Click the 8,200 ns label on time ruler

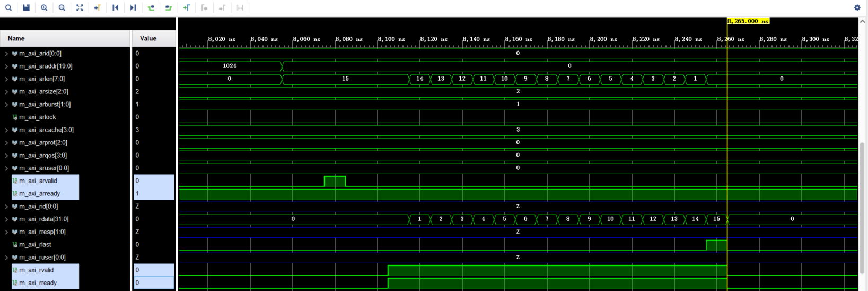(603, 39)
